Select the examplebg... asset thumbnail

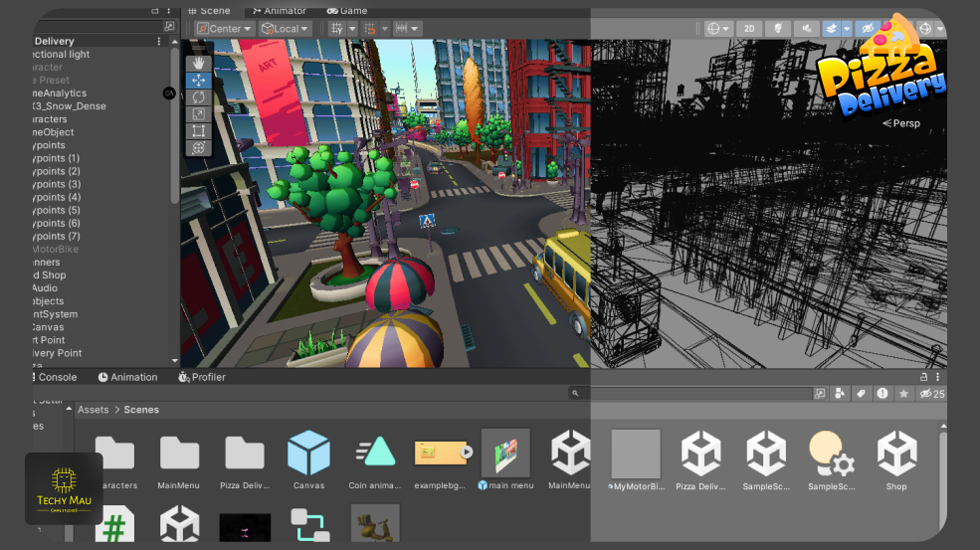tap(440, 454)
